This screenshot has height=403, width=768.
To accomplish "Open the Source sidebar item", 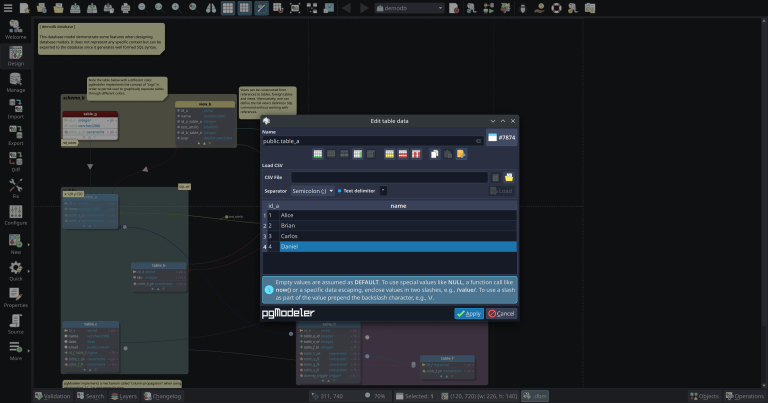I will [16, 324].
